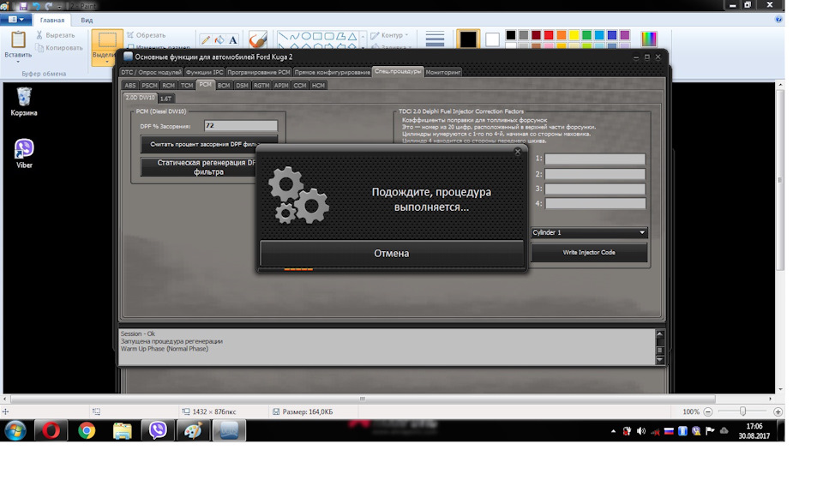Click the Paste clipboard icon
This screenshot has width=823, height=504.
(18, 40)
